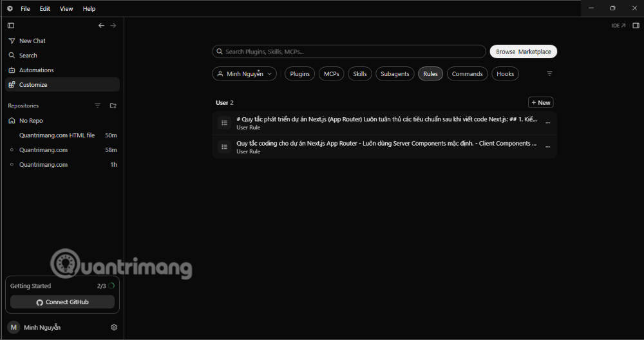Switch to the Hooks tab

(505, 74)
